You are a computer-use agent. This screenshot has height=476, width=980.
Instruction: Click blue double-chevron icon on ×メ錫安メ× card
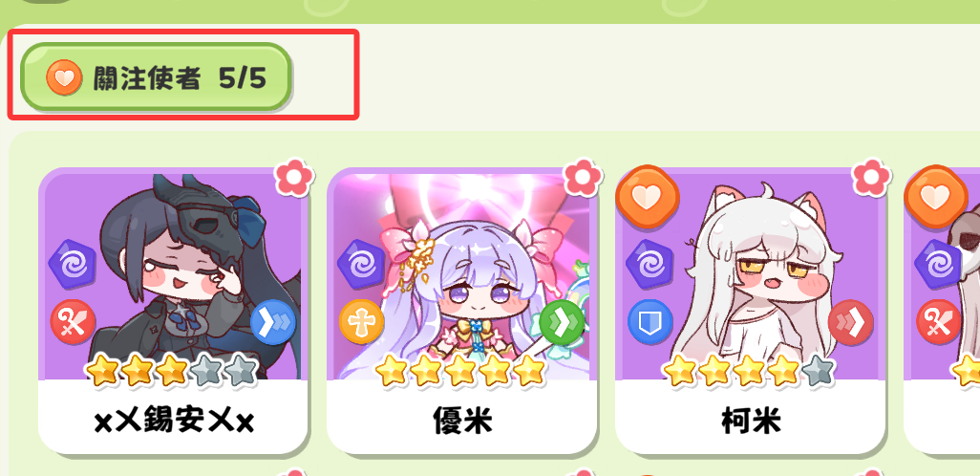click(273, 323)
